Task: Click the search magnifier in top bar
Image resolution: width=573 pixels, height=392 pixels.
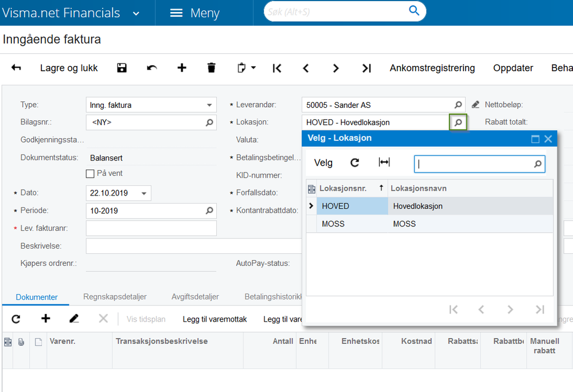Action: tap(414, 10)
